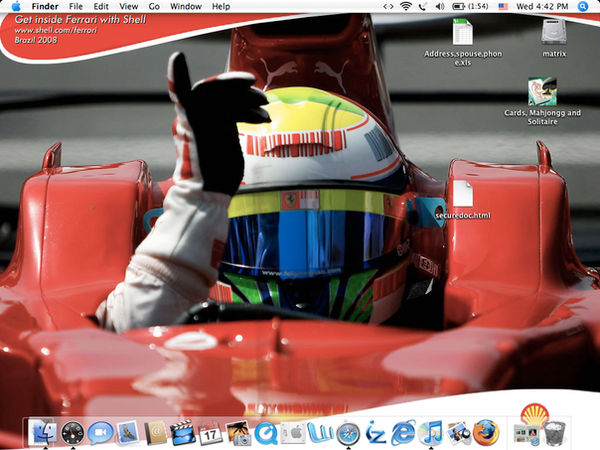
Task: Launch Dashboard gauge icon in Dock
Action: pos(73,433)
